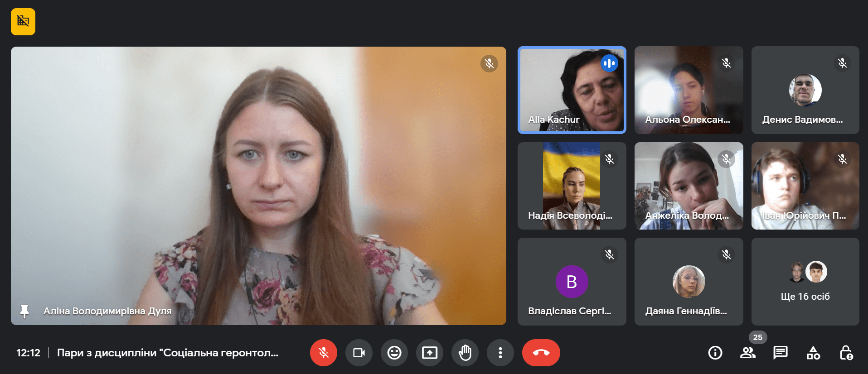The width and height of the screenshot is (868, 374).
Task: Open host controls lock icon
Action: [846, 353]
